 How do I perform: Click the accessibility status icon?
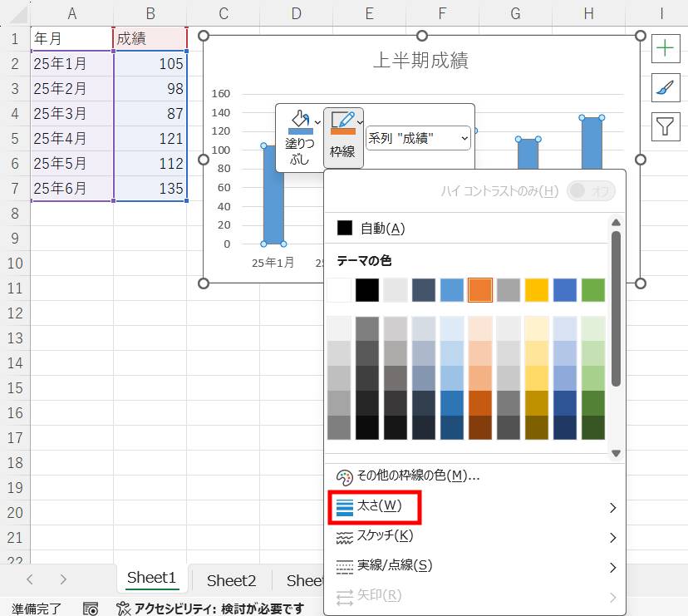pos(123,609)
